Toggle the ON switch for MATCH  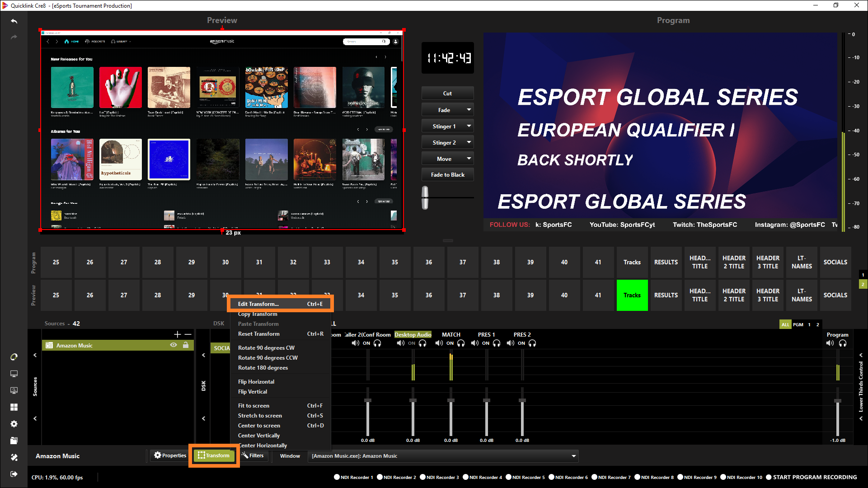(x=450, y=343)
